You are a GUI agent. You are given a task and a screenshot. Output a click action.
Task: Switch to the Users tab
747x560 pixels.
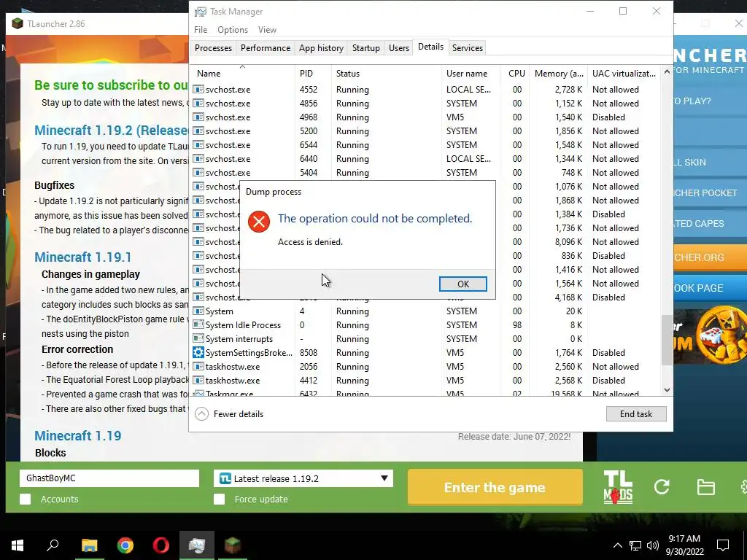coord(399,47)
